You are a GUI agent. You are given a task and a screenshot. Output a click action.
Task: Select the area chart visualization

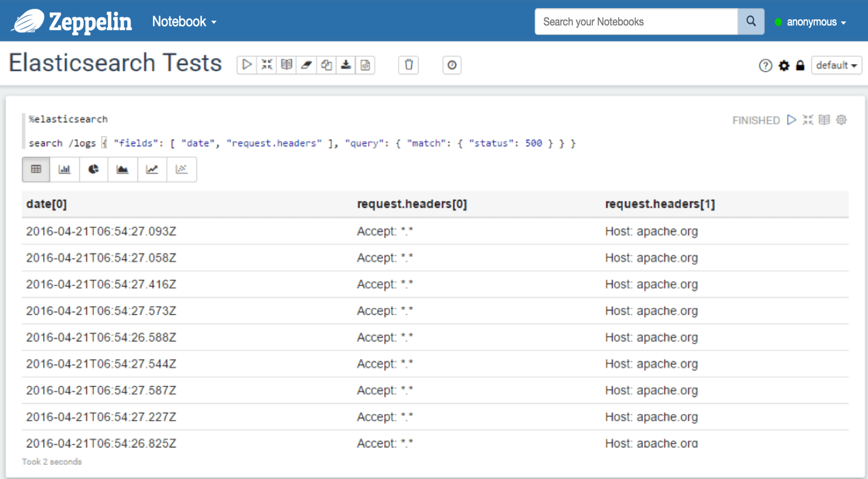click(122, 169)
